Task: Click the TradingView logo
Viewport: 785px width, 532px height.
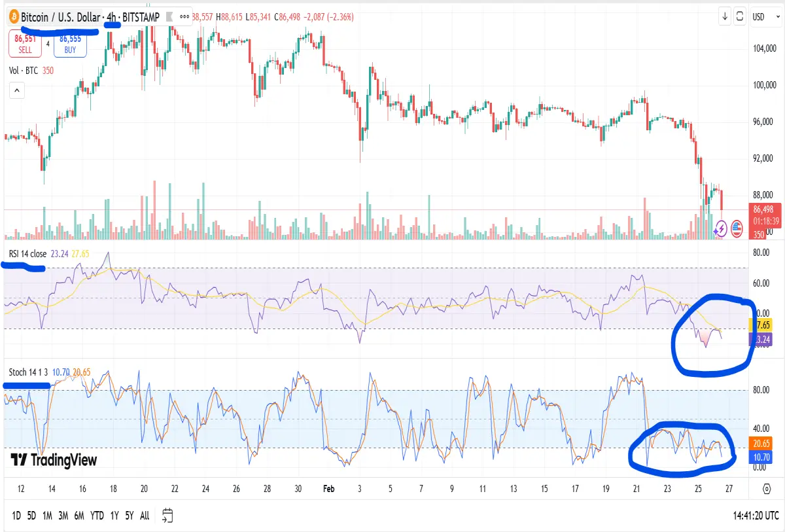Action: click(54, 459)
